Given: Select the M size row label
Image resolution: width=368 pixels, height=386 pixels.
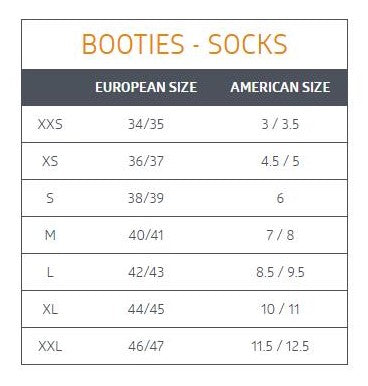Looking at the screenshot, I should click(x=50, y=235).
